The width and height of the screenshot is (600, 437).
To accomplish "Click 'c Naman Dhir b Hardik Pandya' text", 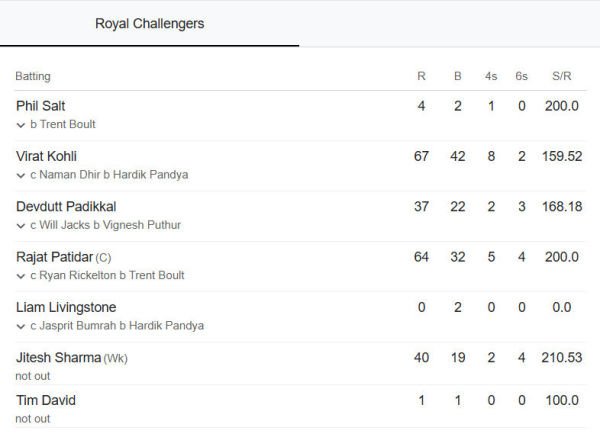I will [x=109, y=175].
